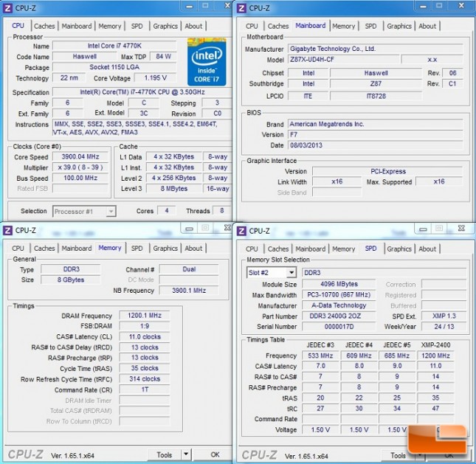Click Core Voltage value 1.195 V

[x=156, y=78]
